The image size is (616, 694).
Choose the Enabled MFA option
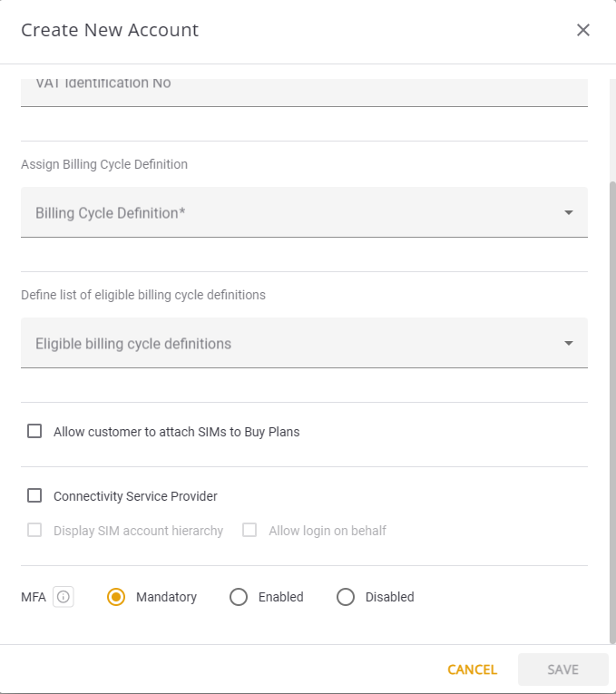239,597
